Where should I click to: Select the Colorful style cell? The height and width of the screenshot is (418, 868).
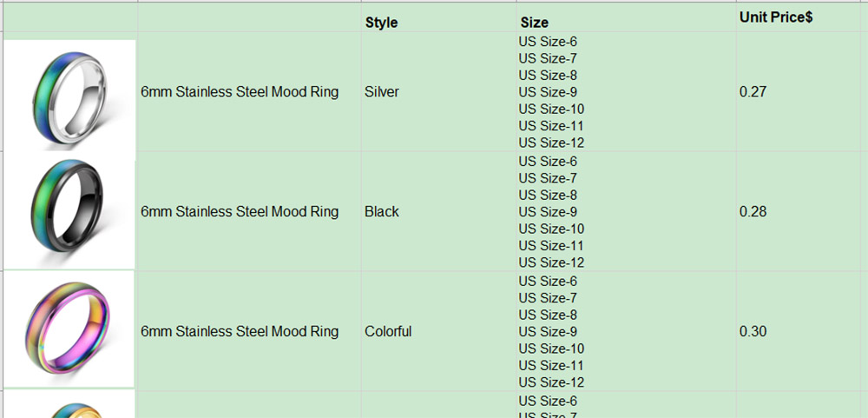[x=438, y=331]
